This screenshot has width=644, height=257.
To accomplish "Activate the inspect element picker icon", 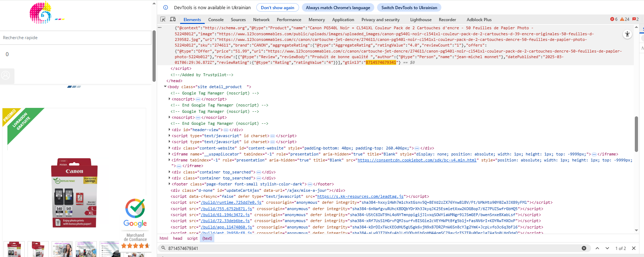I will (163, 19).
